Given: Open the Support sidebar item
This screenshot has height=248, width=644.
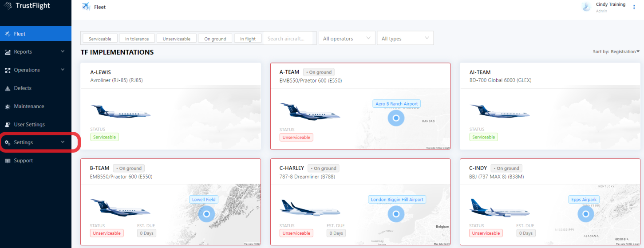Looking at the screenshot, I should pos(36,161).
